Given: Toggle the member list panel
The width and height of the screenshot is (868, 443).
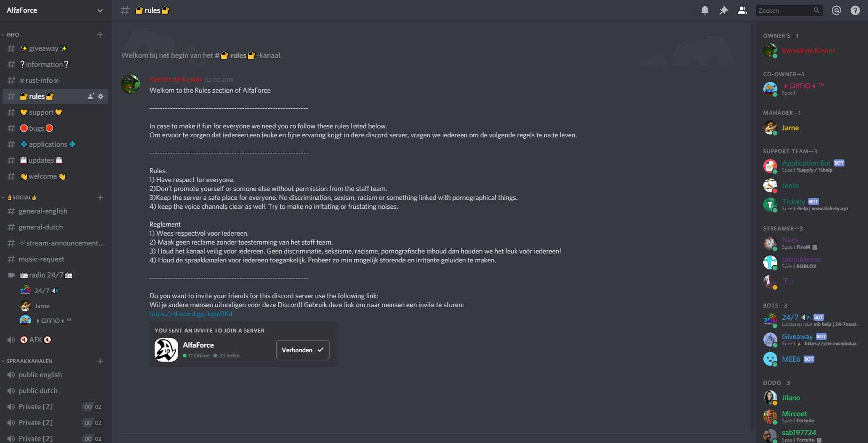Looking at the screenshot, I should 742,10.
